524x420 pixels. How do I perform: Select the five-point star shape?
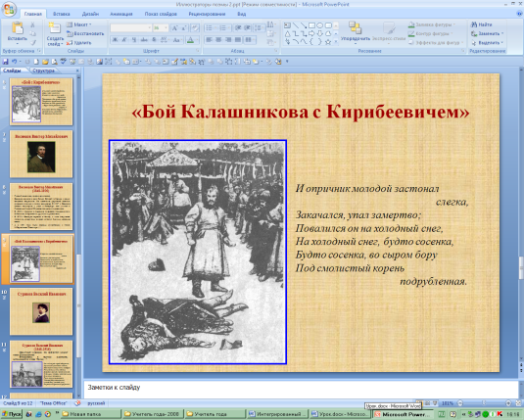point(328,42)
